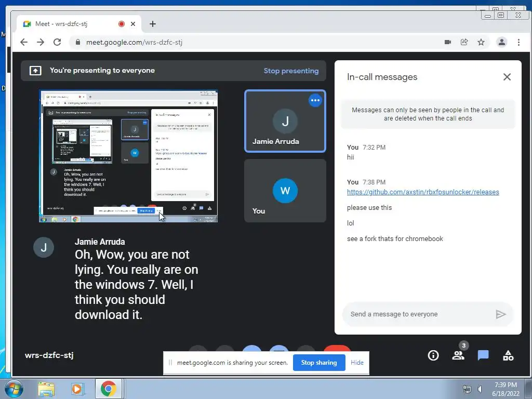The image size is (532, 399).
Task: Click the Stop sharing button
Action: pos(319,362)
